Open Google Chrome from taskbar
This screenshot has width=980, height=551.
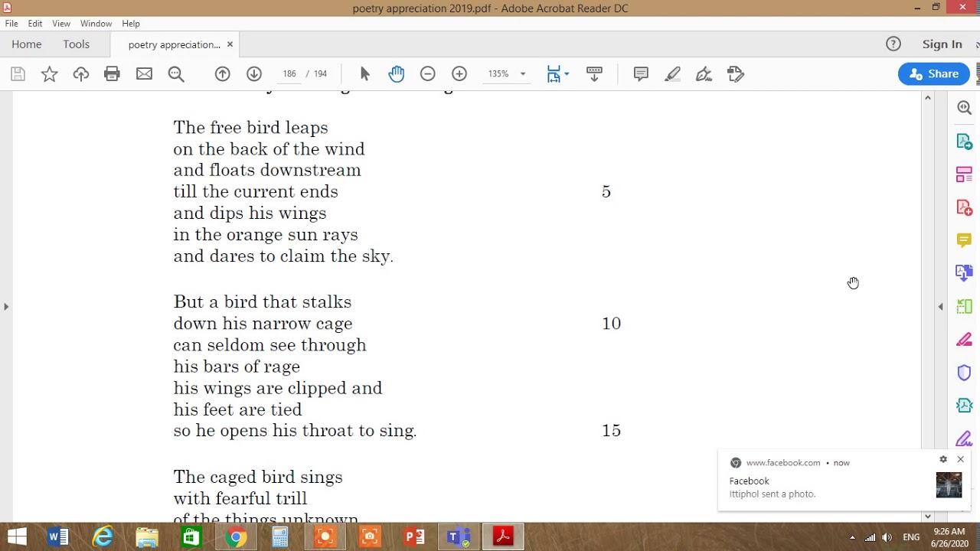click(236, 537)
